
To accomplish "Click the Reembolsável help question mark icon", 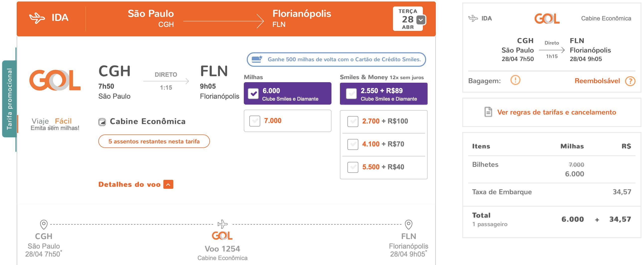I will (x=630, y=81).
